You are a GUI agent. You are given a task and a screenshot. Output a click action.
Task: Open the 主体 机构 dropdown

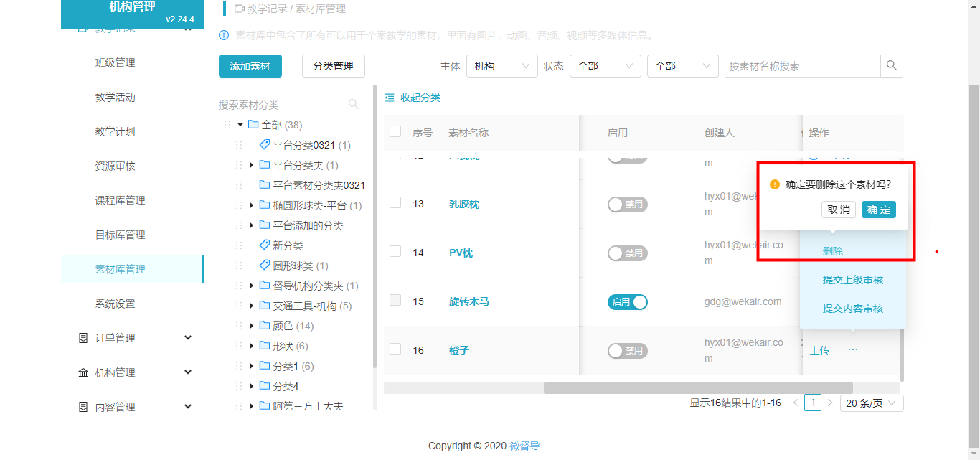pos(501,66)
